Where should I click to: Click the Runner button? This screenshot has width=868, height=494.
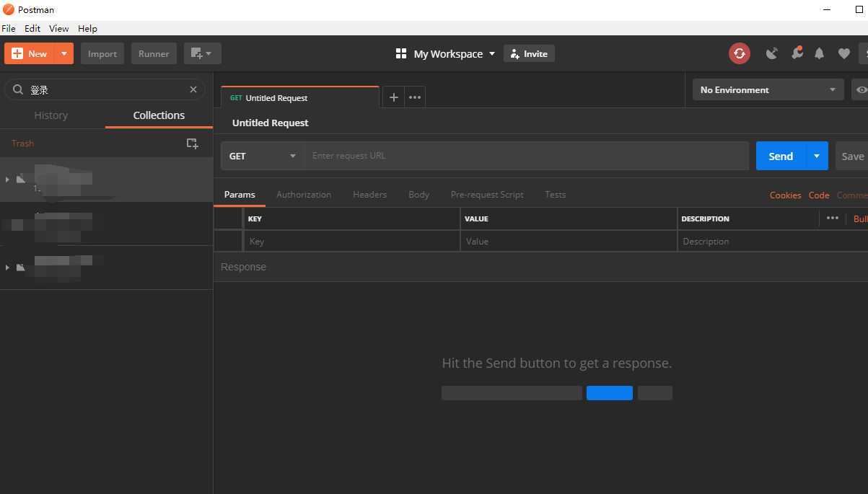coord(154,53)
